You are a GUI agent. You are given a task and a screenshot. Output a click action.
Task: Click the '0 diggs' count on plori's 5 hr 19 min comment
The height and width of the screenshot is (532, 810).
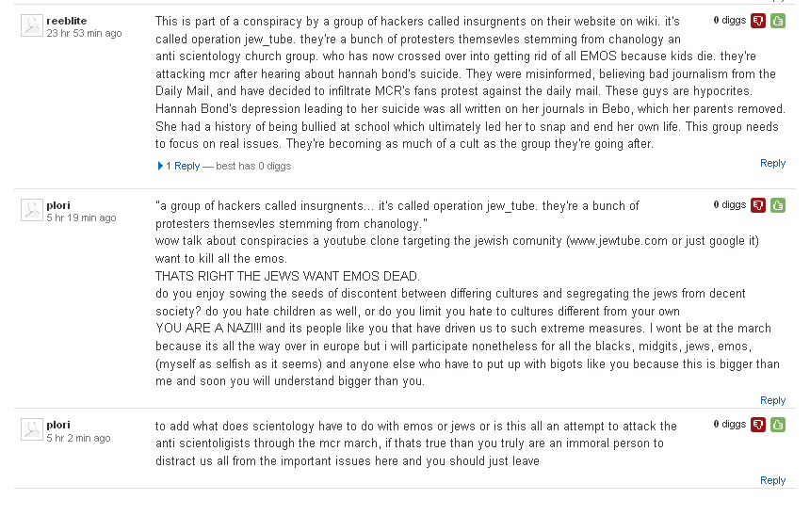click(x=729, y=204)
